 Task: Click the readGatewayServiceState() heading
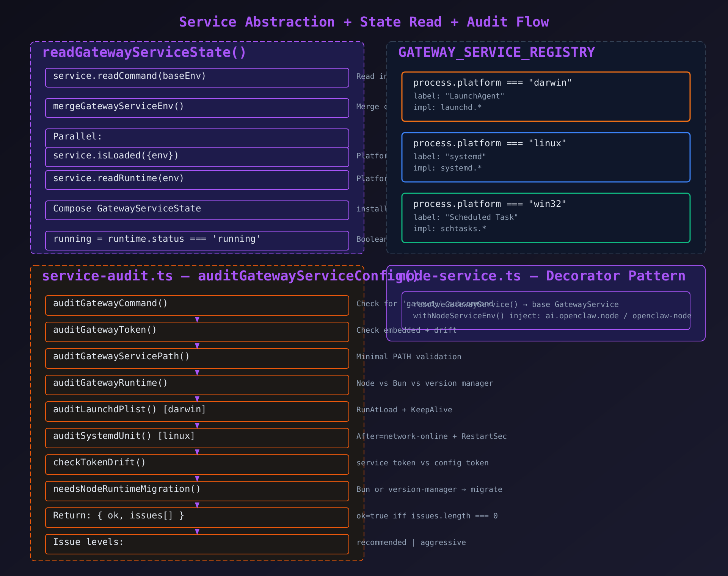click(x=144, y=52)
